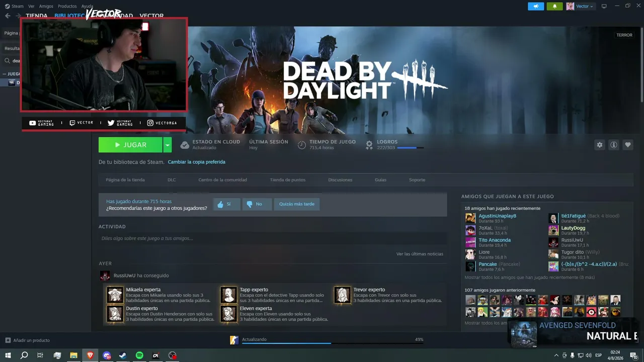Open the announcements megaphone button
This screenshot has width=644, height=362.
click(536, 6)
